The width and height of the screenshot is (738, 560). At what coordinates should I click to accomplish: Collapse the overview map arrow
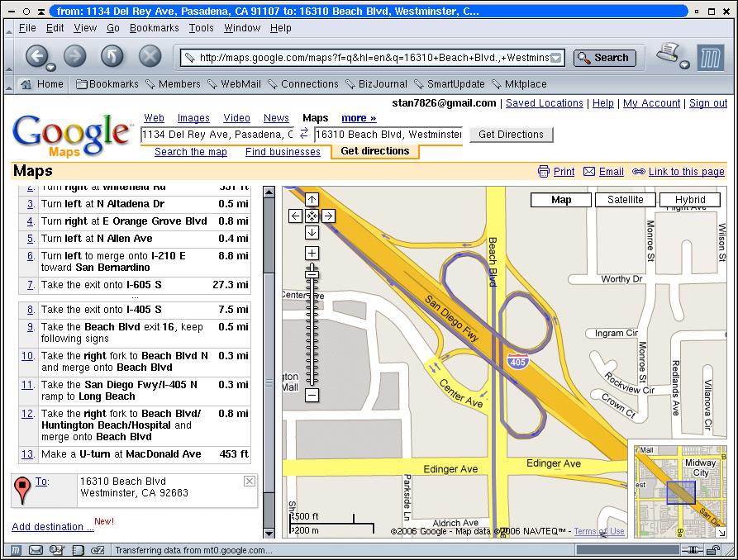click(721, 532)
